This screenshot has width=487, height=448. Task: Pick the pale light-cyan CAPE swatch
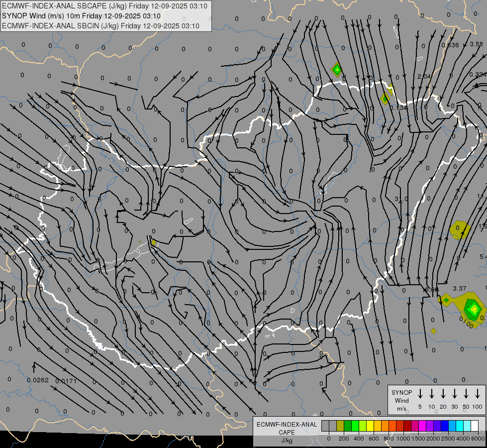468,426
